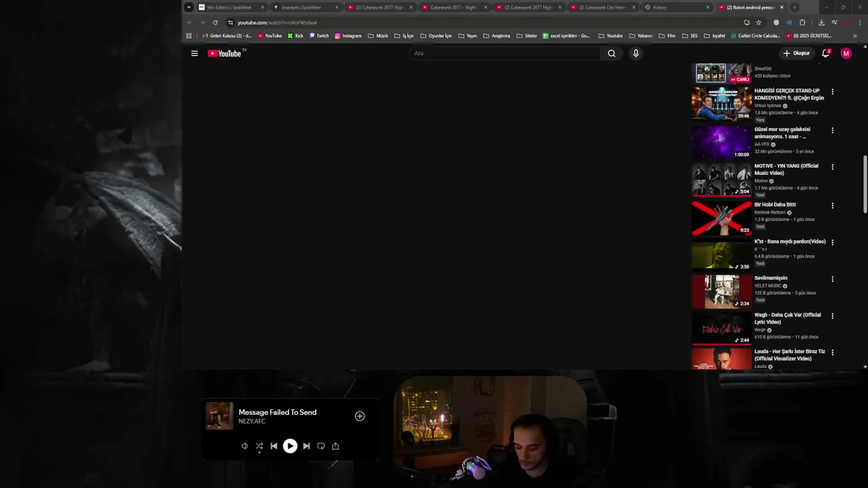Click the page vertical scrollbar thumb
This screenshot has height=488, width=868.
pos(865,183)
